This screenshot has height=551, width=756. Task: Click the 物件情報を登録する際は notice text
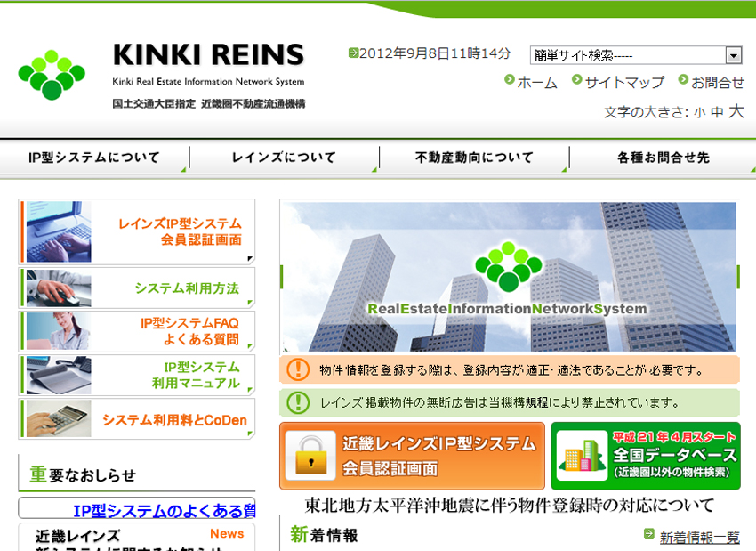(511, 370)
